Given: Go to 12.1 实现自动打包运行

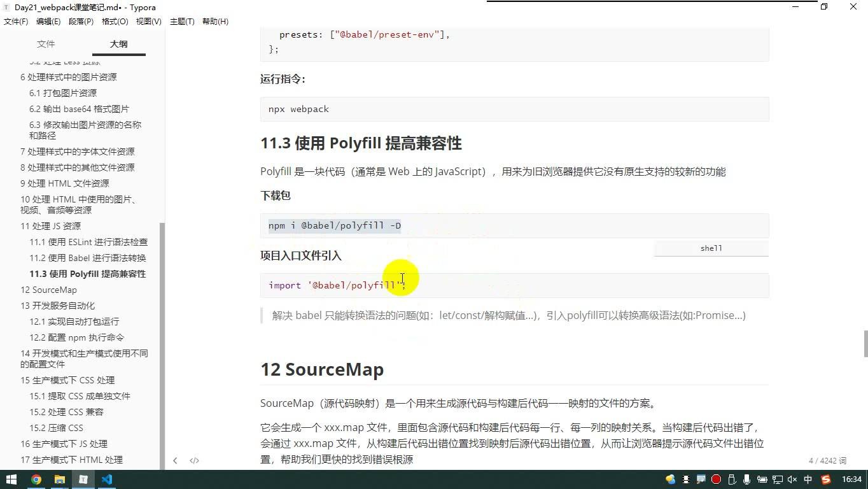Looking at the screenshot, I should (x=74, y=322).
